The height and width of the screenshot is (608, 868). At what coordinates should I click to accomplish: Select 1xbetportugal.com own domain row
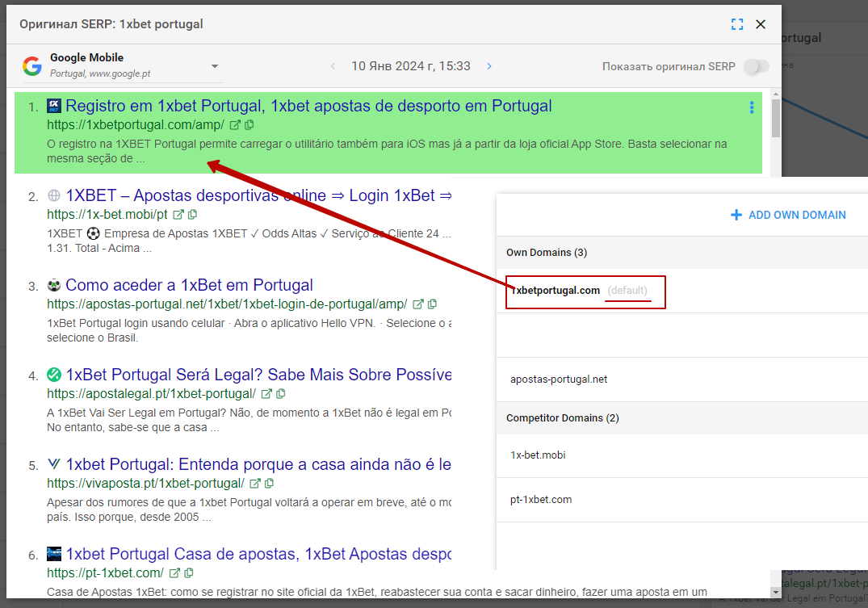coord(682,291)
